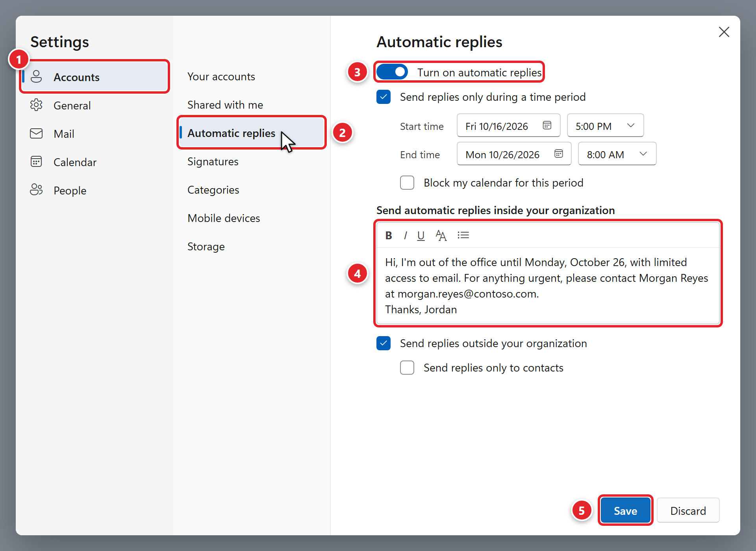The height and width of the screenshot is (551, 756).
Task: Open the Storage section
Action: click(252, 246)
